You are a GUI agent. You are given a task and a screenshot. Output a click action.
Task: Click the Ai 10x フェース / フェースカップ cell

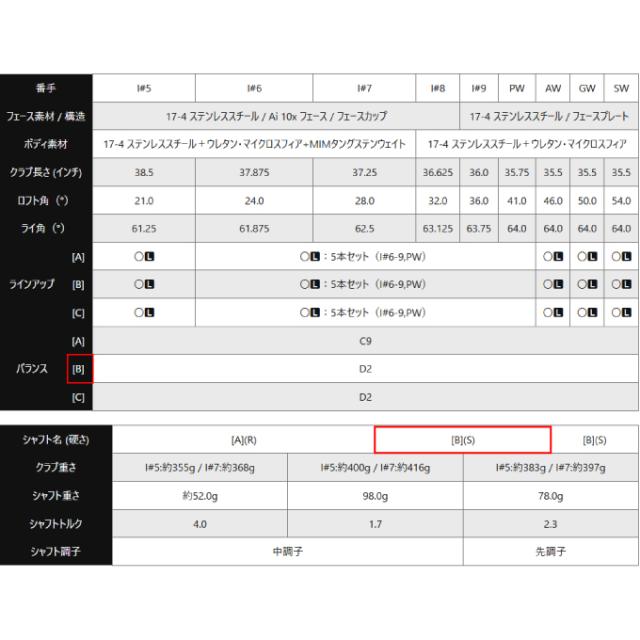coord(276,116)
